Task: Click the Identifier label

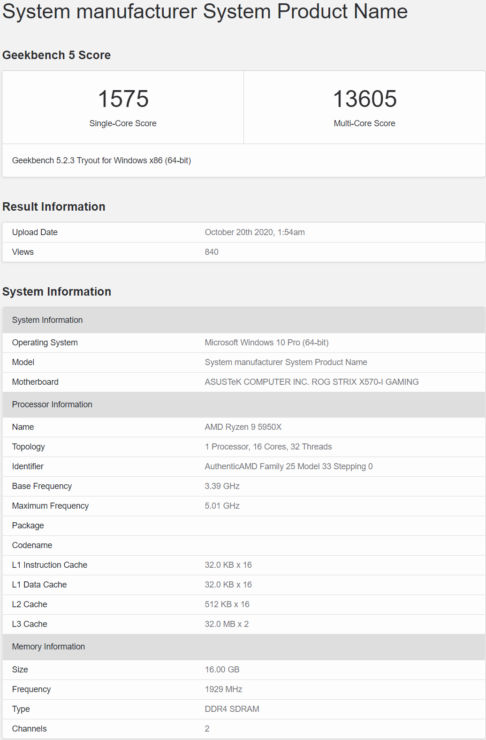Action: point(27,467)
